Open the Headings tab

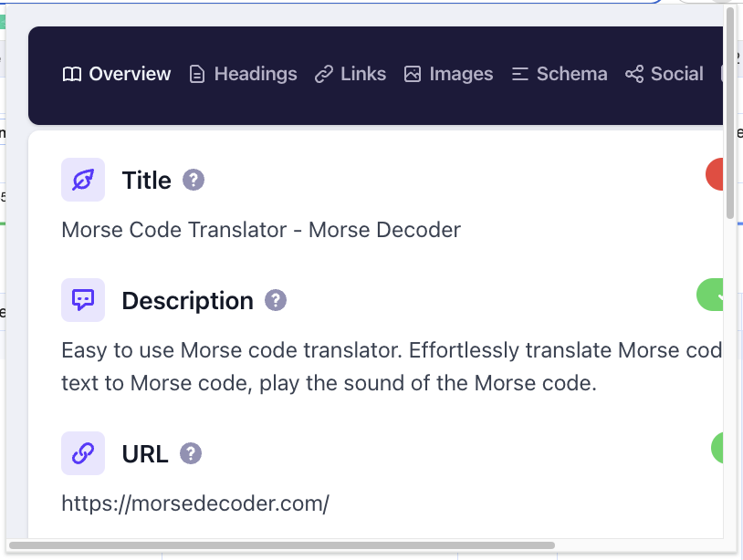coord(243,75)
